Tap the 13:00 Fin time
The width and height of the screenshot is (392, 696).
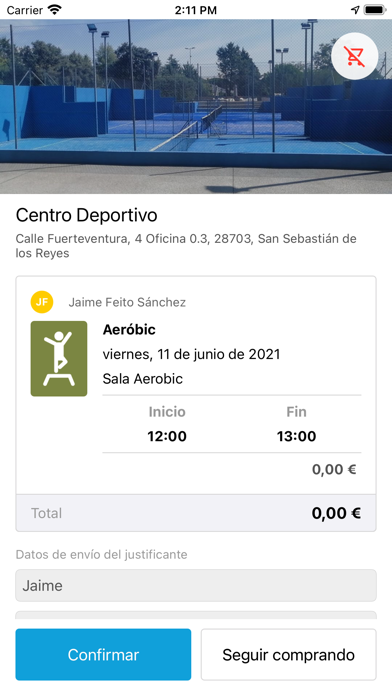[x=297, y=436]
